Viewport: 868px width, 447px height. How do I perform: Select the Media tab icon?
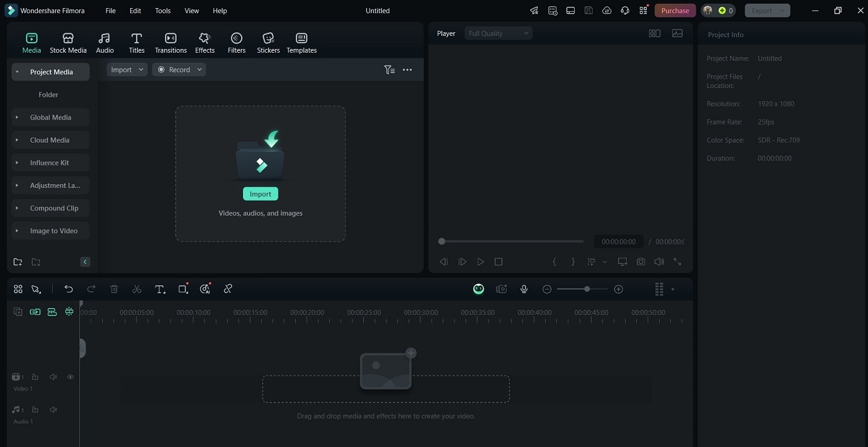(x=32, y=38)
